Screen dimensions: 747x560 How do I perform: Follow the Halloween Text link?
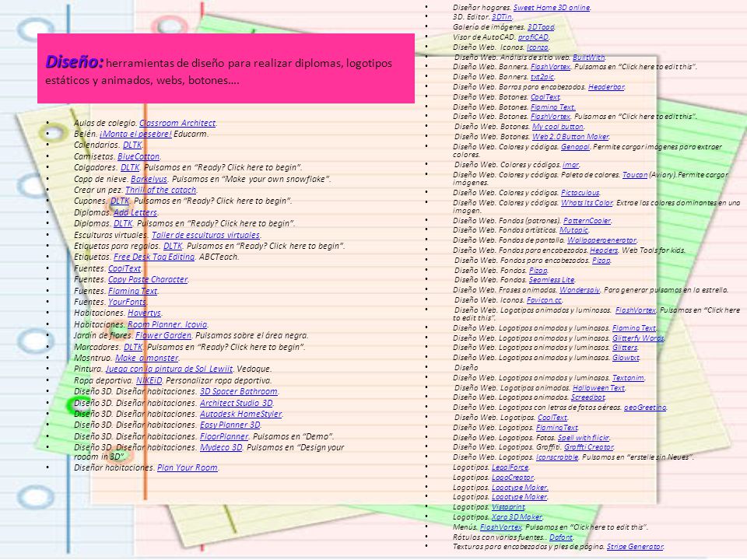(598, 388)
